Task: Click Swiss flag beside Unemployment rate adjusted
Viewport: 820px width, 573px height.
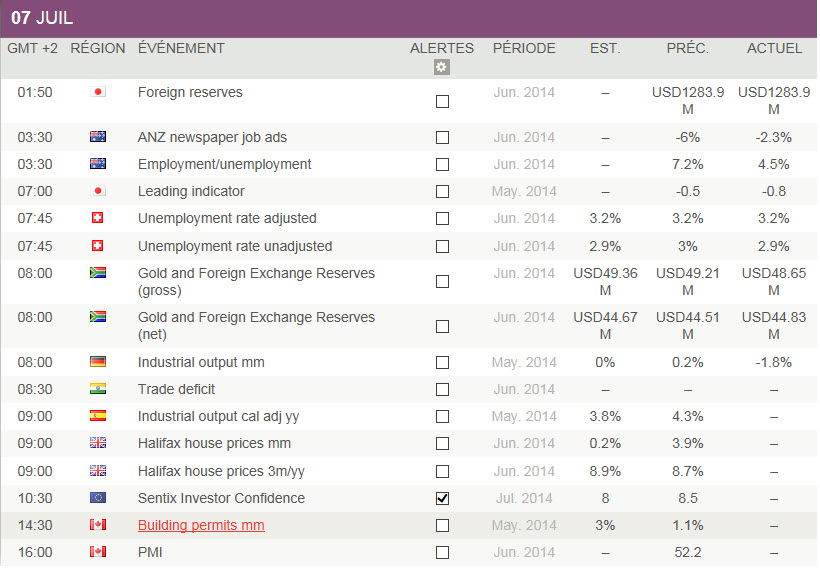Action: [x=98, y=218]
